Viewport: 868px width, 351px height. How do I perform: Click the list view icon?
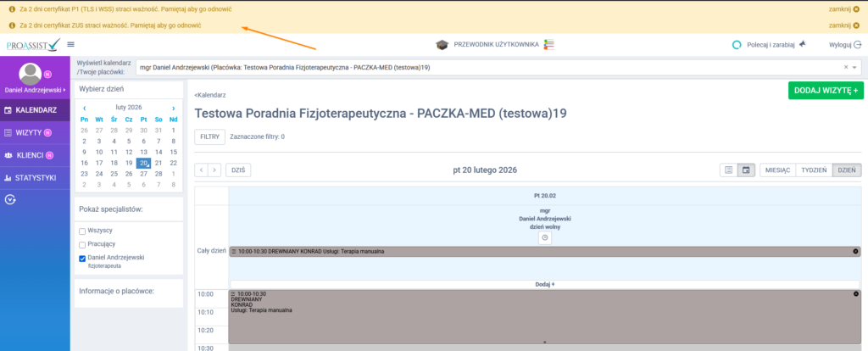pos(728,170)
